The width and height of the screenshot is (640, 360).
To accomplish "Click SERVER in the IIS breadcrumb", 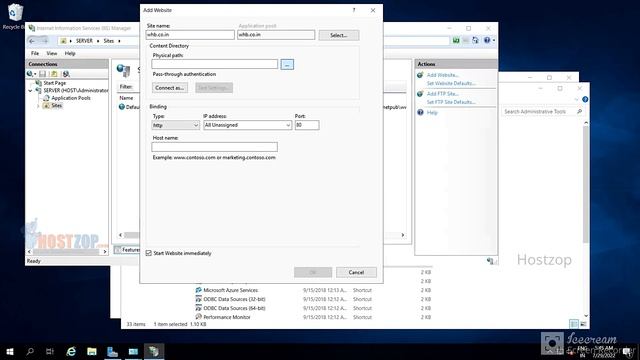I will click(x=84, y=41).
